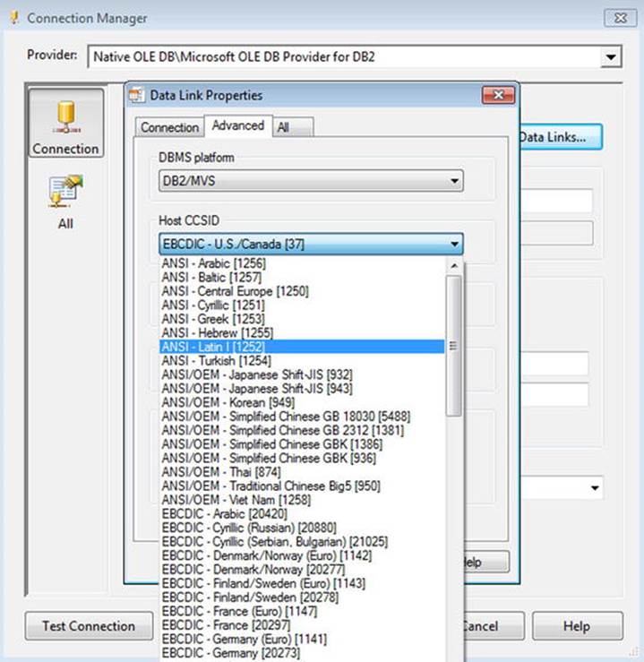644x662 pixels.
Task: Choose EBCDIC - Arabic [20420]
Action: 302,514
